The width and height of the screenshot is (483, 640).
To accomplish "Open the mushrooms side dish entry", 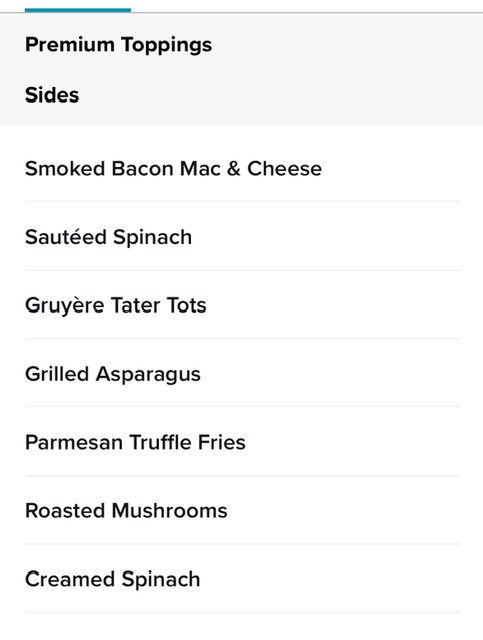I will 243,510.
